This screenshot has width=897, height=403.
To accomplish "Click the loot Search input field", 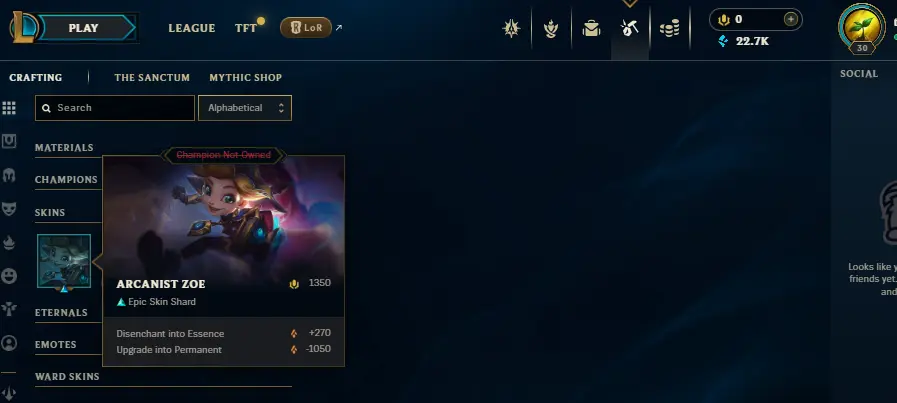I will [x=115, y=108].
